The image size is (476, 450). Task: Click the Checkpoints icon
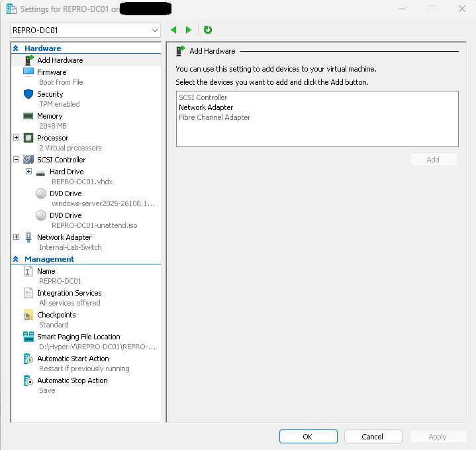click(x=28, y=315)
